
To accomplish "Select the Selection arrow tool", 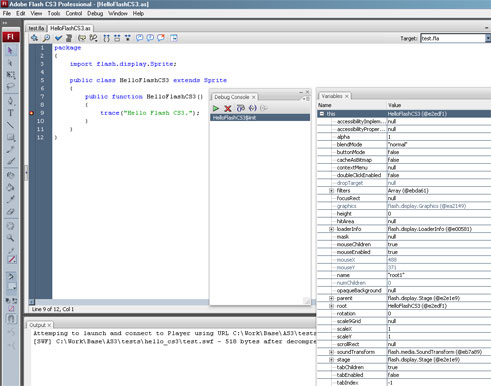I will pos(10,51).
